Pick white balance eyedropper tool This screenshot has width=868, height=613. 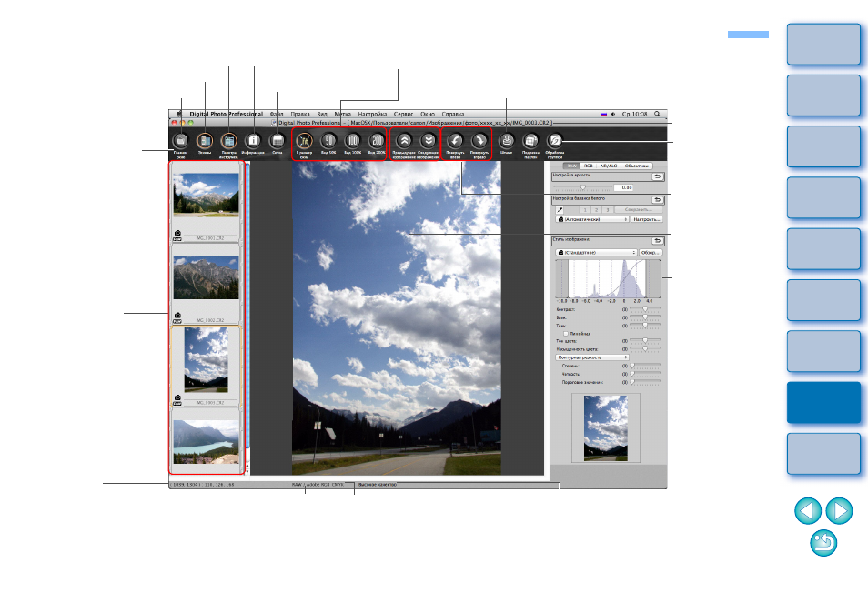pyautogui.click(x=560, y=210)
